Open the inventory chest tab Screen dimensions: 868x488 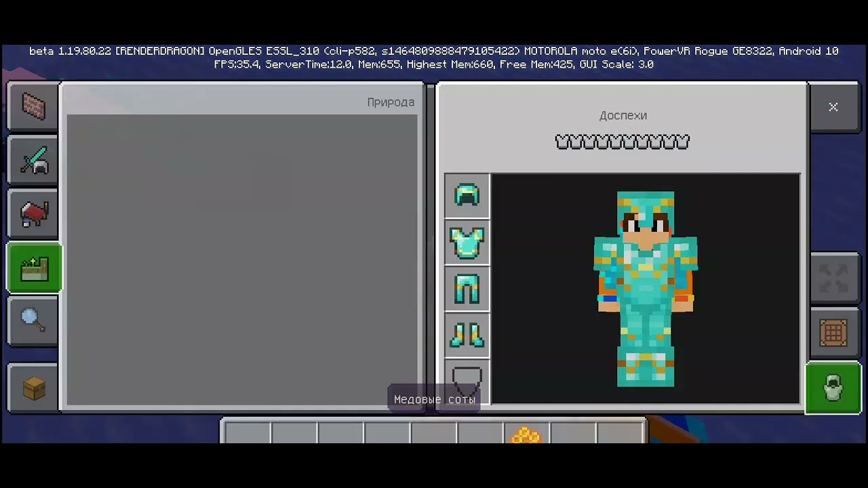click(34, 388)
